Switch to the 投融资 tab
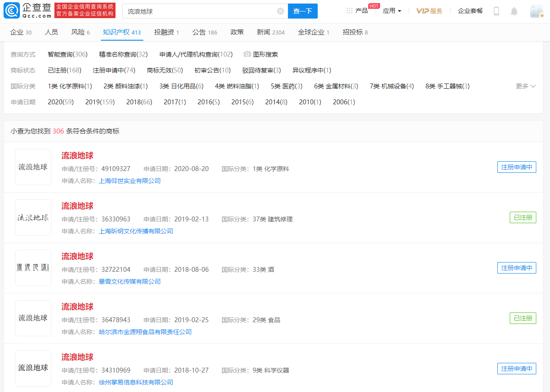 [166, 32]
